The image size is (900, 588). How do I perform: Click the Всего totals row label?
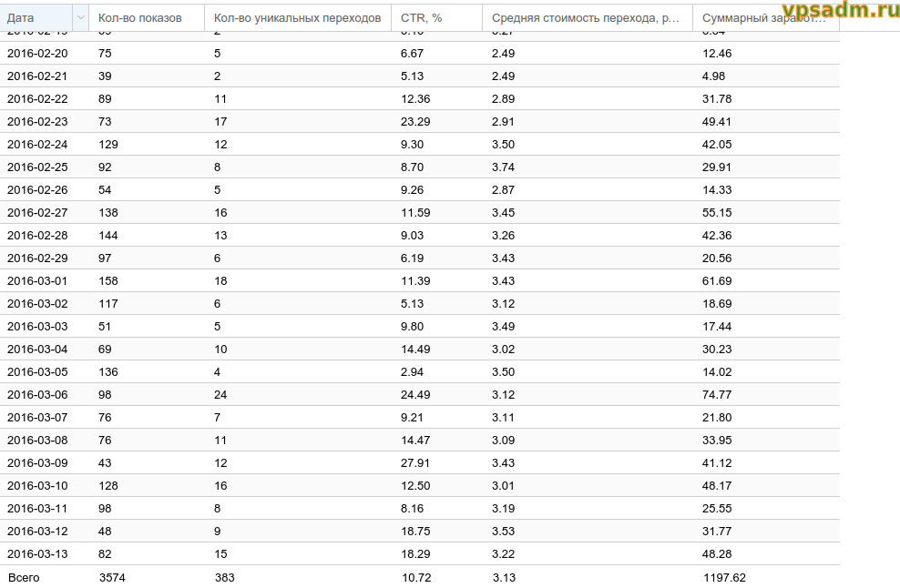point(24,577)
